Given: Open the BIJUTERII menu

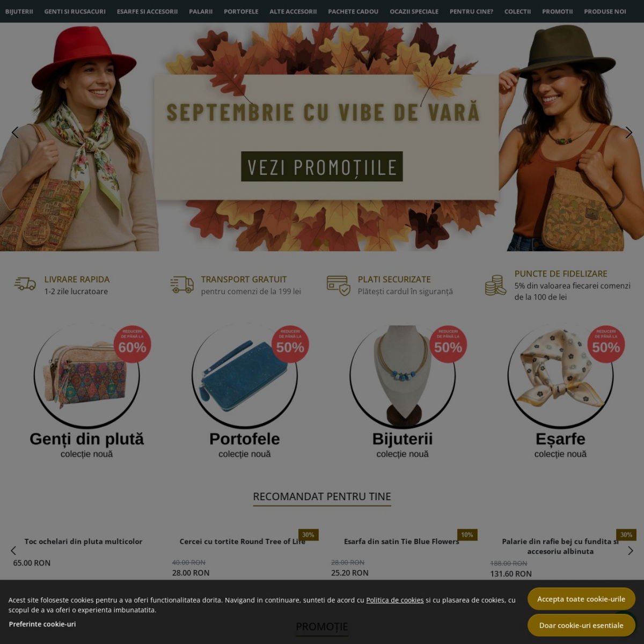Looking at the screenshot, I should [19, 11].
